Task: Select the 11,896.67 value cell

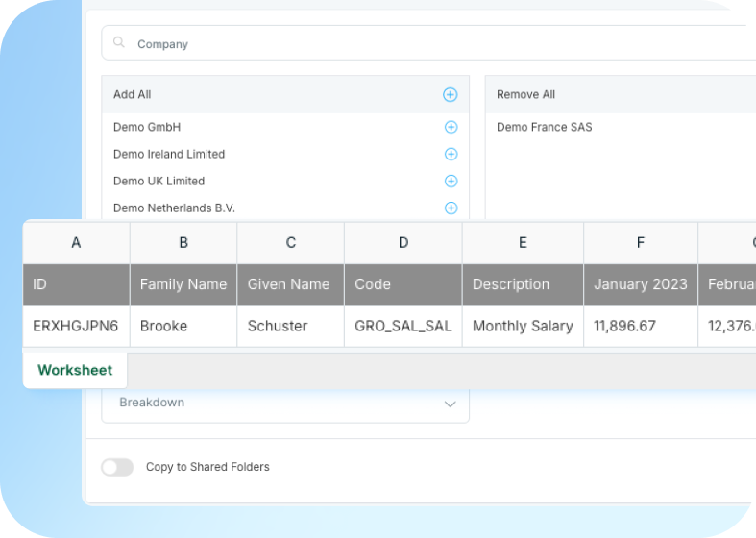Action: 641,326
